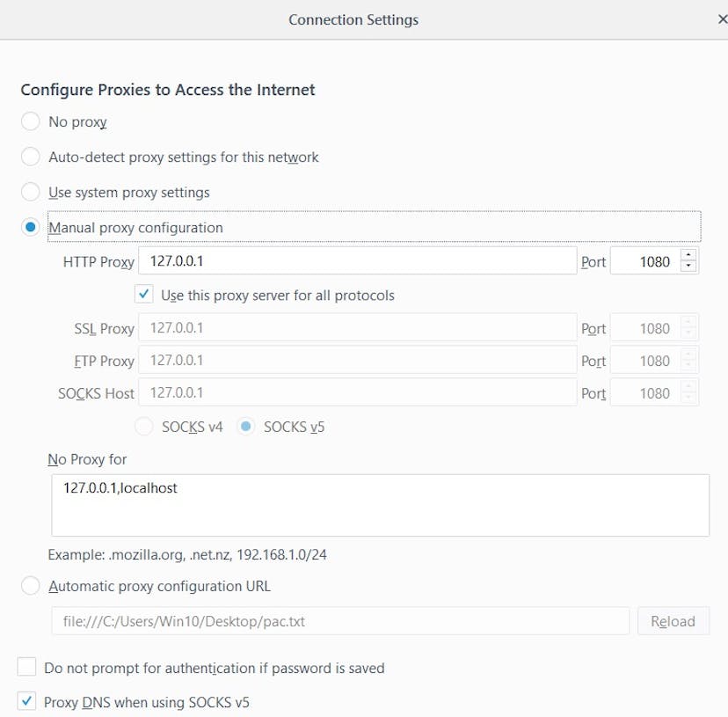Select "Use system proxy settings"
The image size is (728, 717).
coord(31,192)
